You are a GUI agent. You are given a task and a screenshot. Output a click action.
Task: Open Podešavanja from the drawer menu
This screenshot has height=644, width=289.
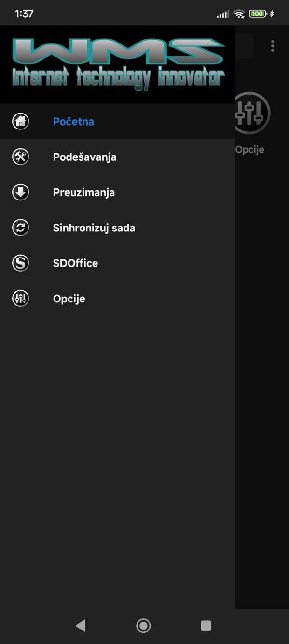[84, 157]
